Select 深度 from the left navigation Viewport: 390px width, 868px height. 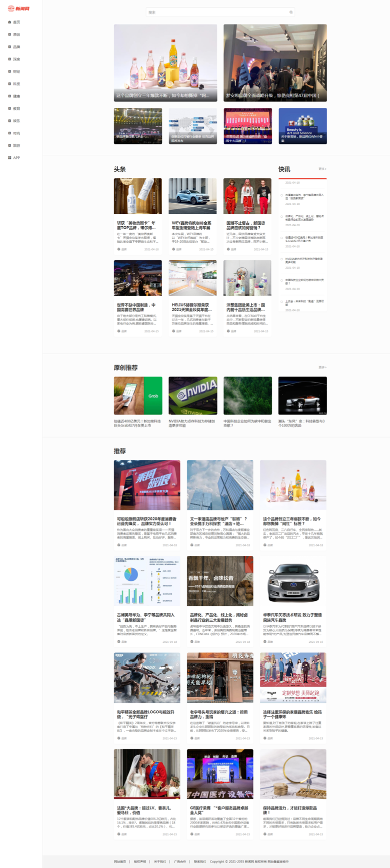coord(16,59)
